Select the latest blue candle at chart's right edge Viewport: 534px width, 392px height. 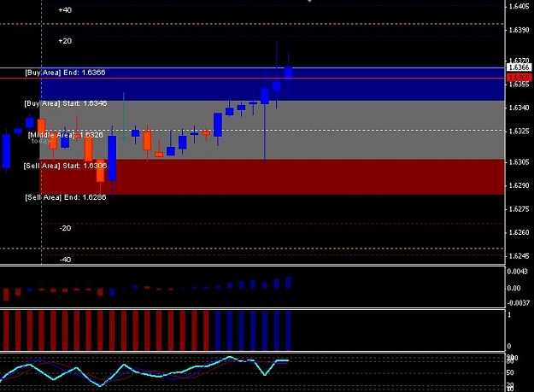point(289,73)
